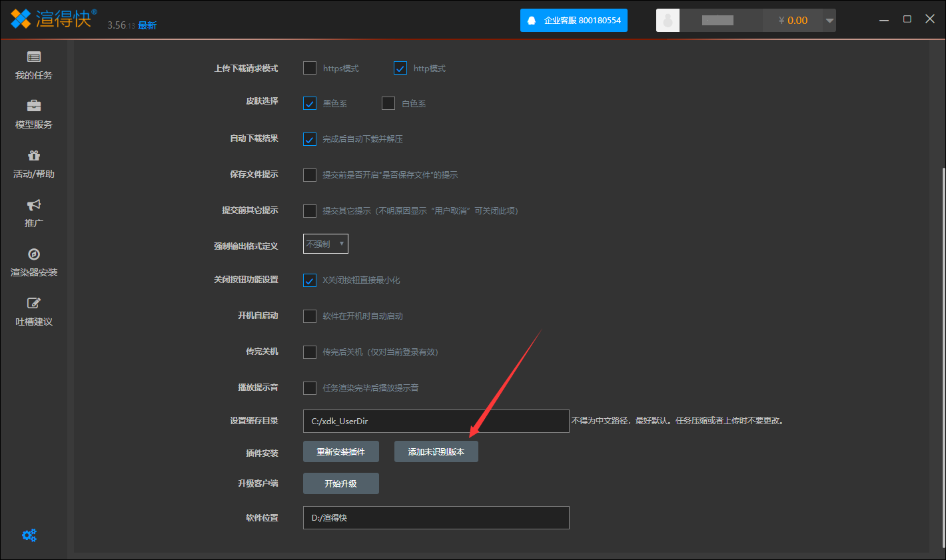The width and height of the screenshot is (946, 560).
Task: Click the 强制输出格式定义 label
Action: click(246, 246)
